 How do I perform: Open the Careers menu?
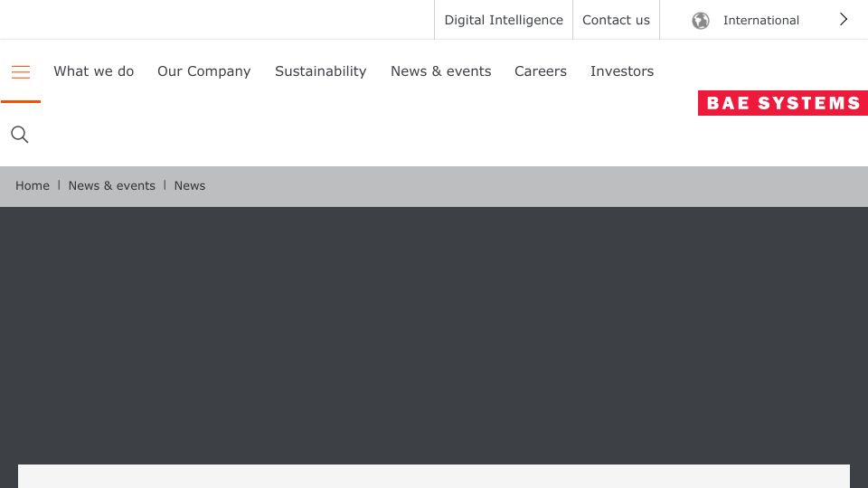tap(541, 71)
